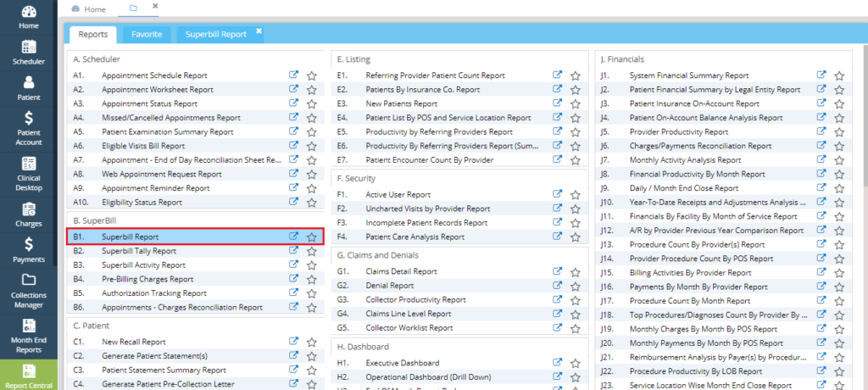The image size is (868, 390).
Task: Open Active User Report in a new window
Action: pos(558,194)
